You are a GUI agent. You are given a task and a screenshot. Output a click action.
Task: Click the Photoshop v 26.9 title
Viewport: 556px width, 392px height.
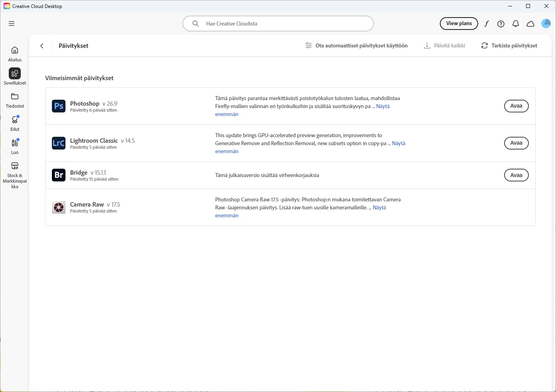94,103
